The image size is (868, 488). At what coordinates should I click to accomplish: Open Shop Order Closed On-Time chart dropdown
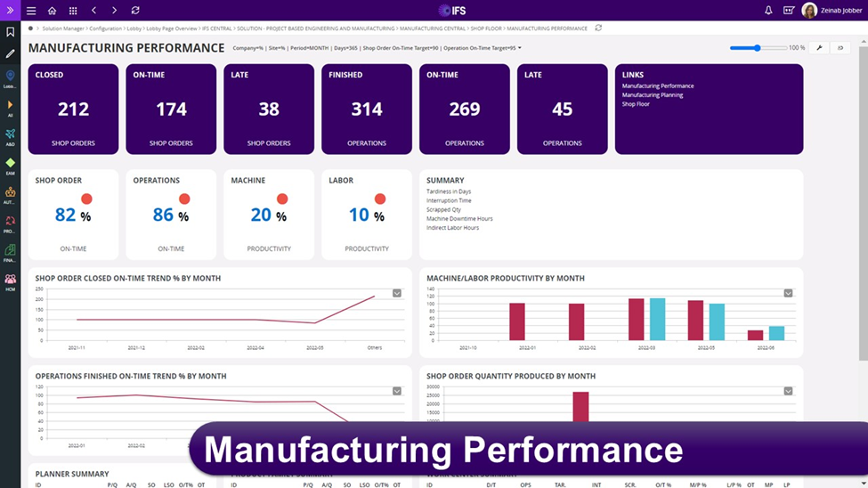pyautogui.click(x=397, y=293)
